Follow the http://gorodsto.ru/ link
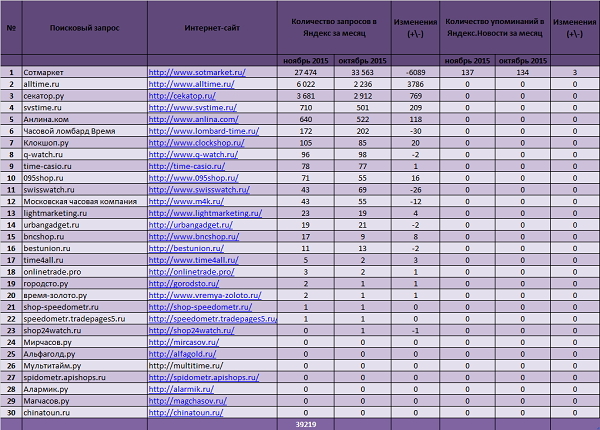 point(184,283)
